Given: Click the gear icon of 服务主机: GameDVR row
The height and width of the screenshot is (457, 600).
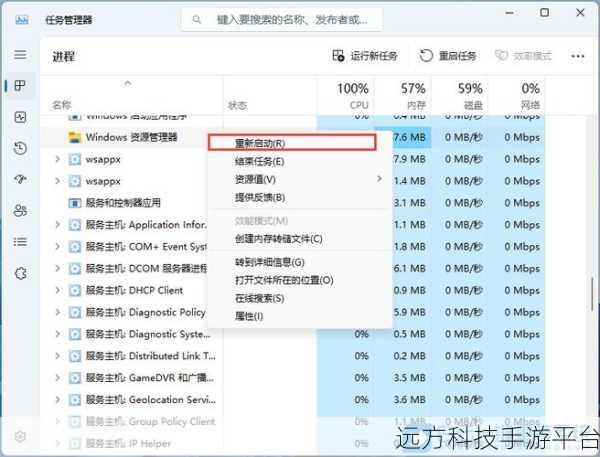Looking at the screenshot, I should point(75,378).
